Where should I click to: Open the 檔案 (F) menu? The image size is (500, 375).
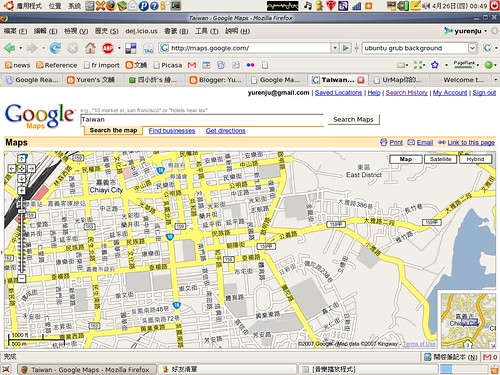tap(15, 31)
